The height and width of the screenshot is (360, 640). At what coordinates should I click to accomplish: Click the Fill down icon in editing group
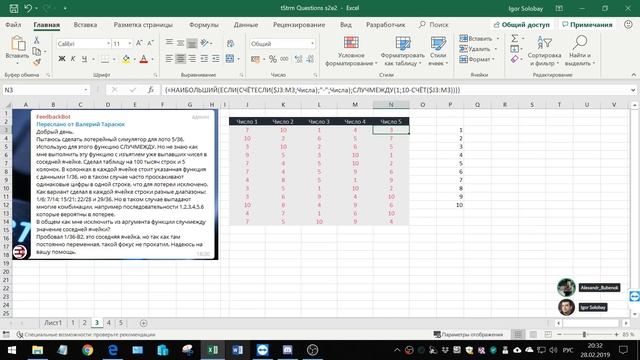tap(514, 49)
